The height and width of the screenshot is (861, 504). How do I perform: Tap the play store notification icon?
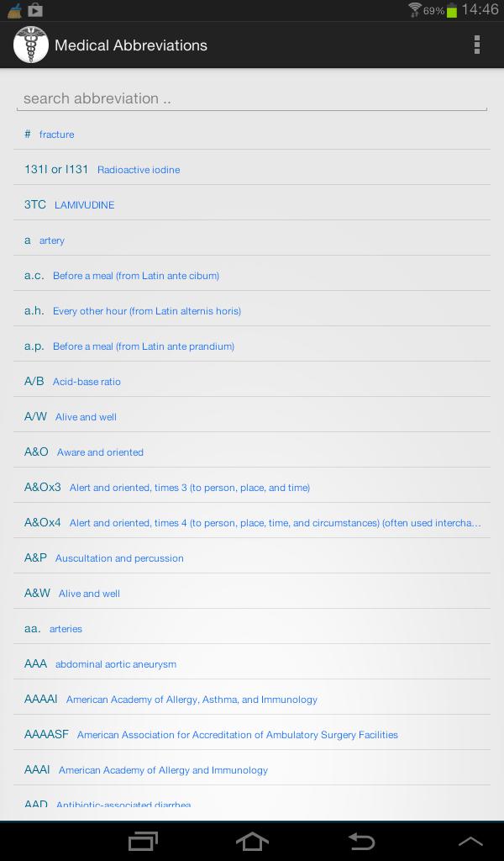[35, 10]
